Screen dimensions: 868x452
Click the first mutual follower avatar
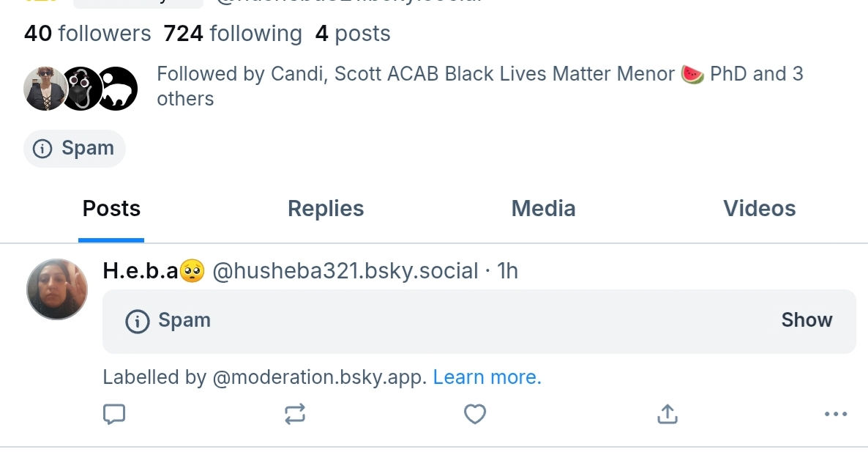point(45,89)
